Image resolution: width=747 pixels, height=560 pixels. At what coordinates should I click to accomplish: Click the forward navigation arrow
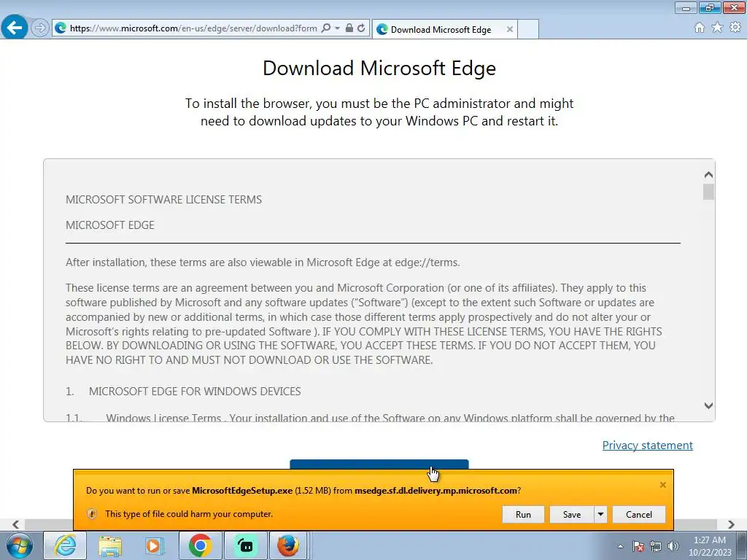pyautogui.click(x=40, y=28)
